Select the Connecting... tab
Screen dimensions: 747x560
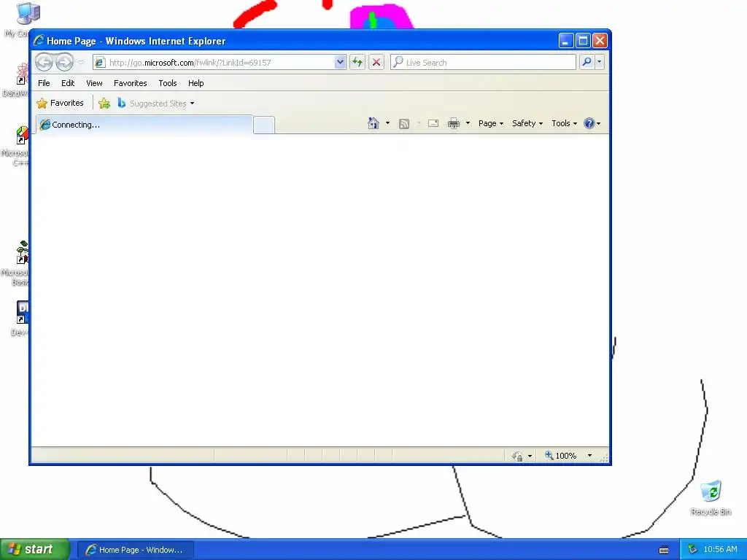coord(144,125)
